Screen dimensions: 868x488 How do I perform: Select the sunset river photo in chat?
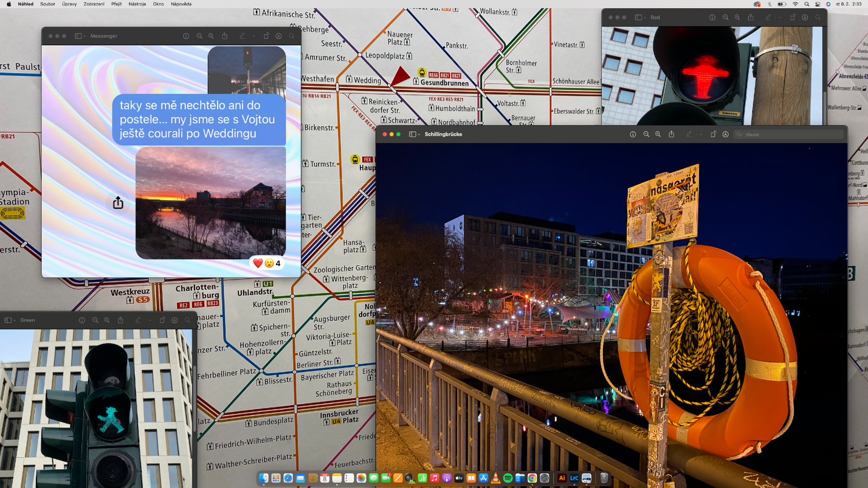click(210, 203)
